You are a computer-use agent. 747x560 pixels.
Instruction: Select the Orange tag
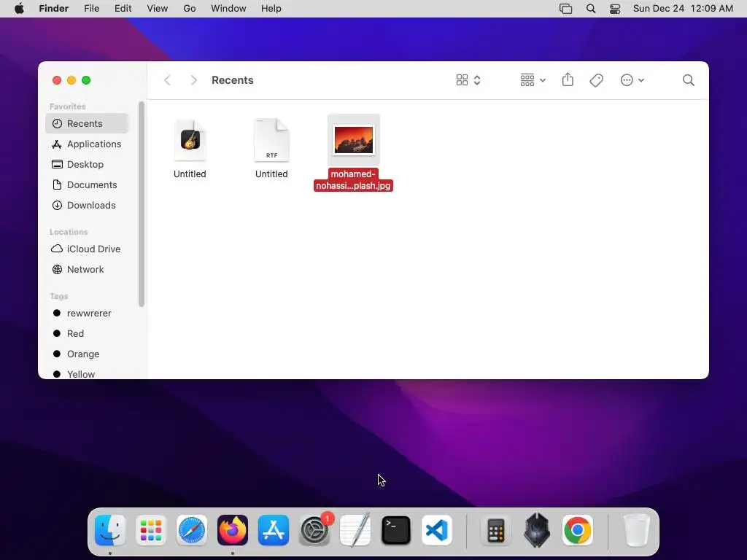[x=88, y=354]
